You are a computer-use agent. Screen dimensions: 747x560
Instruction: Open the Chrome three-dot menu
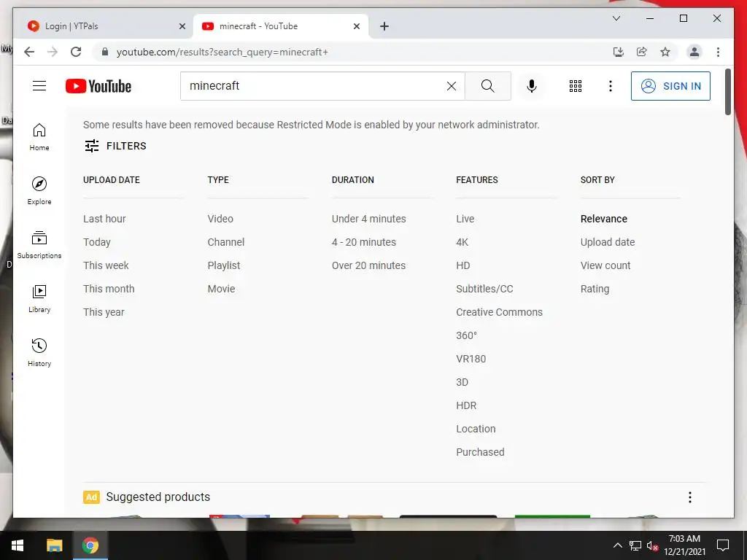pyautogui.click(x=718, y=52)
